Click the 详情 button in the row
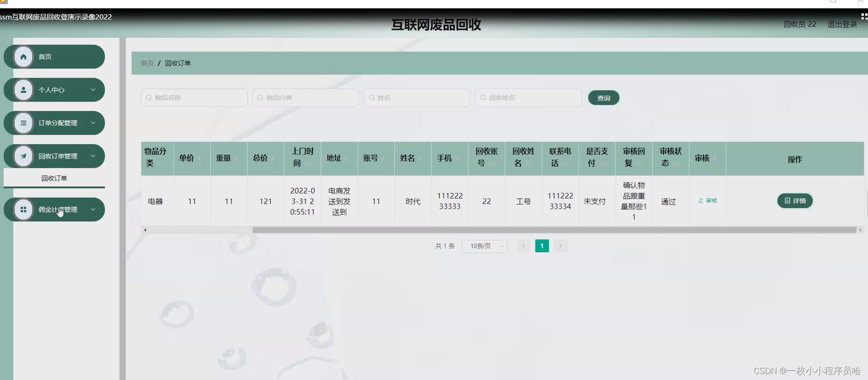 [x=795, y=201]
